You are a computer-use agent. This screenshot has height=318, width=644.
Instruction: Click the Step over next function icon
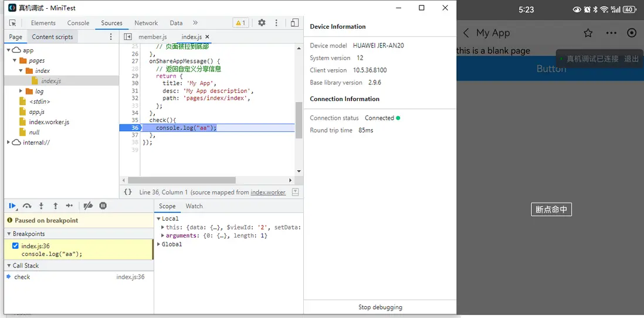(x=27, y=206)
